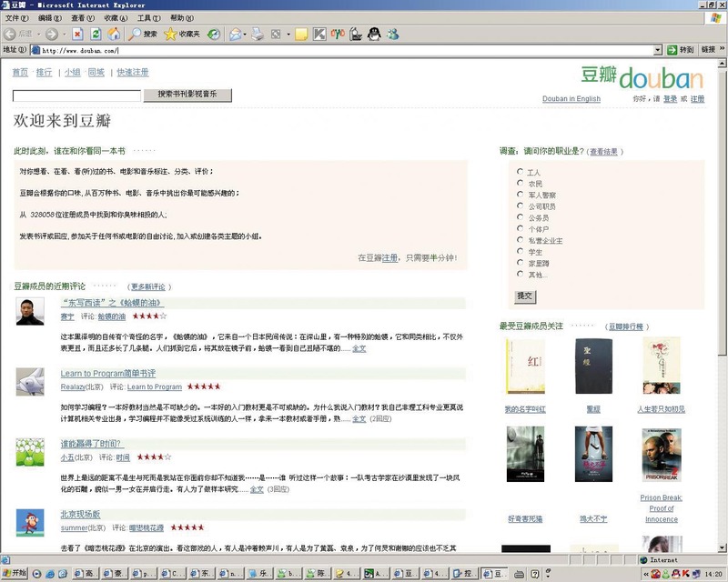Select the 学生 radio option

520,251
